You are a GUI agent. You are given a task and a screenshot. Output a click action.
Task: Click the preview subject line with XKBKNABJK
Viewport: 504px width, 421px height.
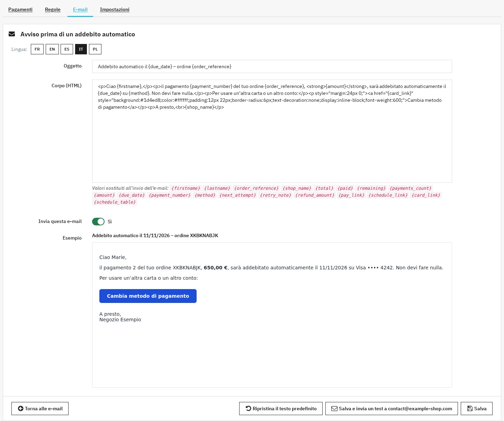click(x=155, y=235)
